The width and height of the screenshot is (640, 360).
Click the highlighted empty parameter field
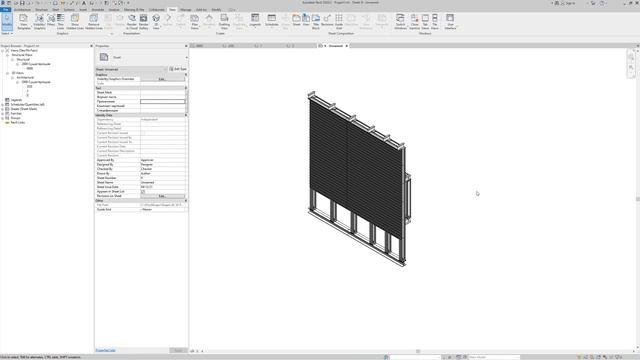(162, 101)
